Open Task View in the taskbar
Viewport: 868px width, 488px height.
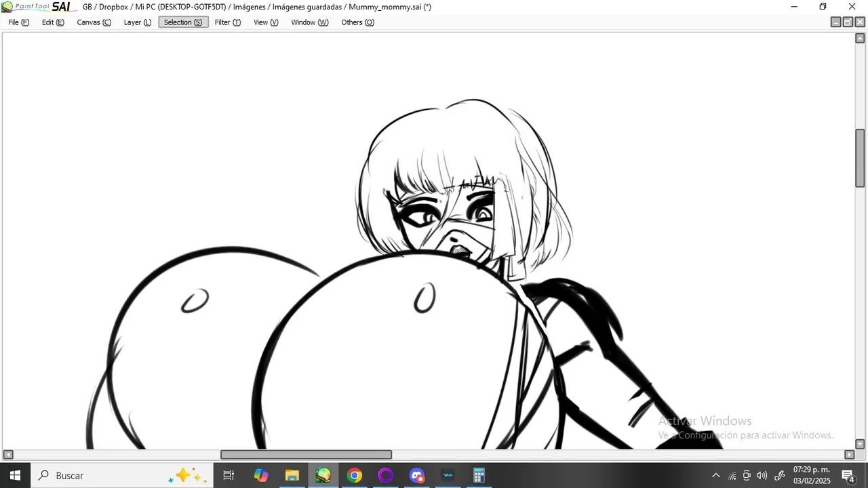coord(229,475)
